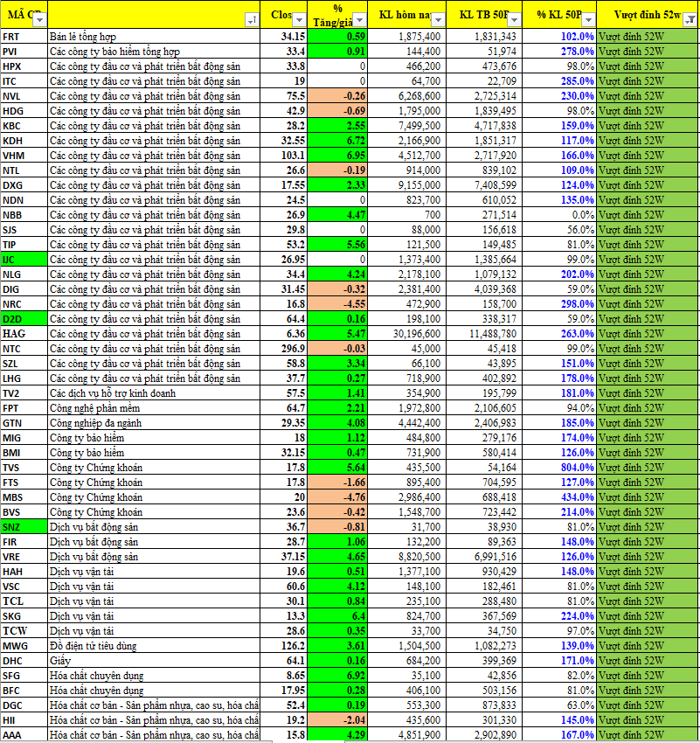Select the green-highlighted IJC ticker cell
The image size is (700, 743).
[24, 260]
